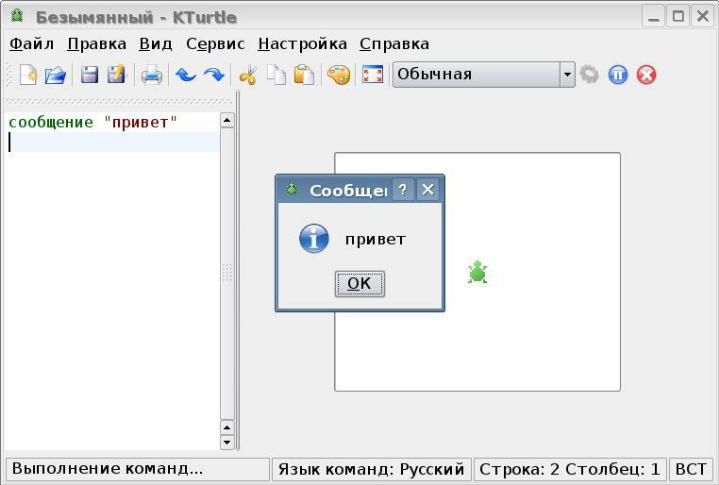This screenshot has width=719, height=485.
Task: Open the Файл menu
Action: point(31,44)
